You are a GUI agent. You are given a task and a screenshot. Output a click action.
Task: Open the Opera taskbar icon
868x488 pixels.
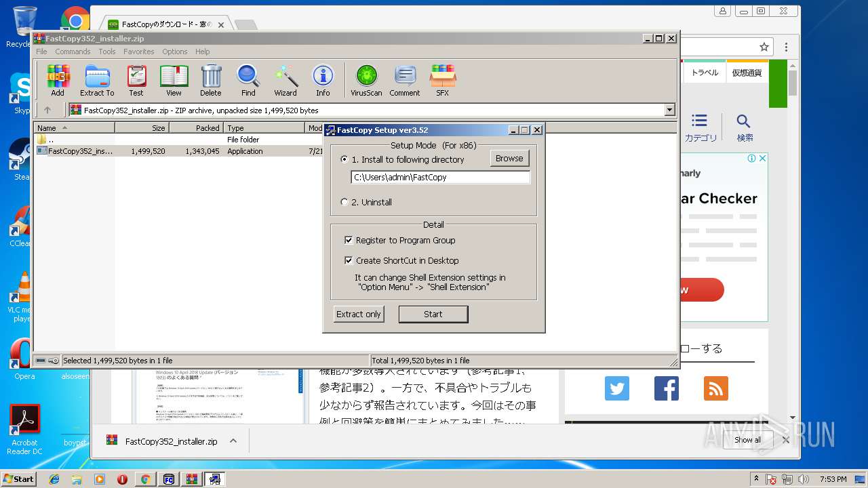click(122, 479)
